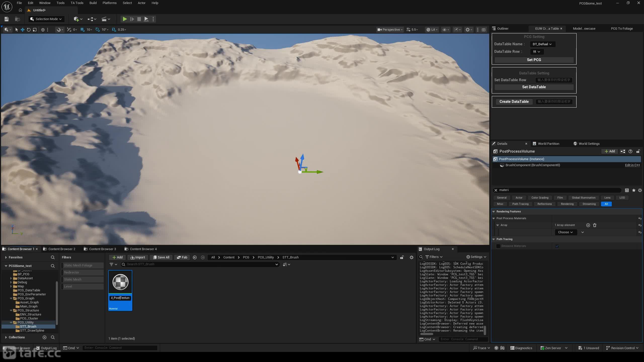Click the Set PCG button
Screen dimensions: 644x362
point(534,60)
